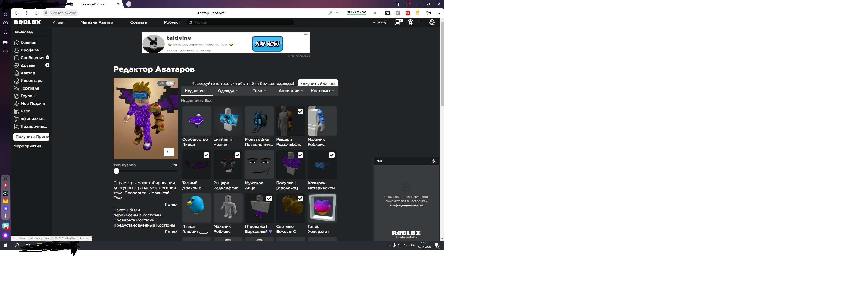Viewport: 868px width, 293px height.
Task: Click the PLAY NOW! ad button
Action: (x=267, y=44)
